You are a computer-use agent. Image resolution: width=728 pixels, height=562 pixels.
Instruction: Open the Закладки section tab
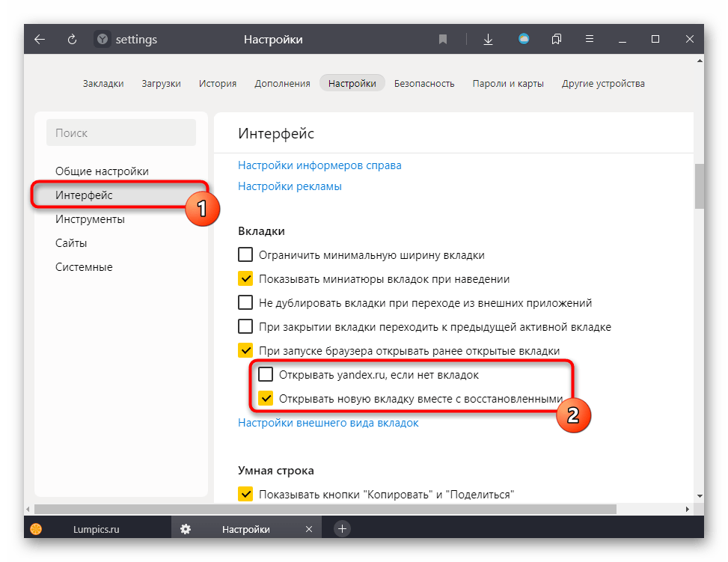(103, 84)
